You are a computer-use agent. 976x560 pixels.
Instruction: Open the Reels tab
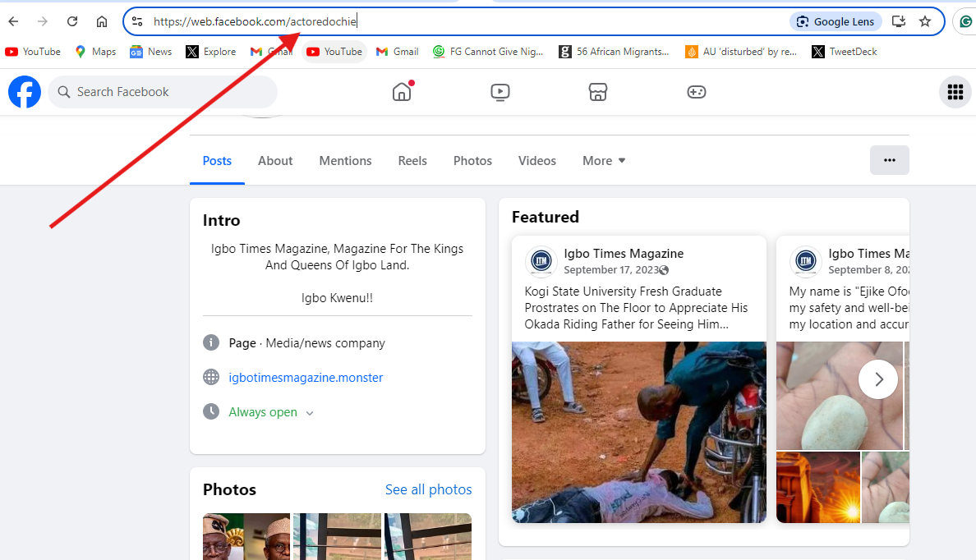[412, 161]
